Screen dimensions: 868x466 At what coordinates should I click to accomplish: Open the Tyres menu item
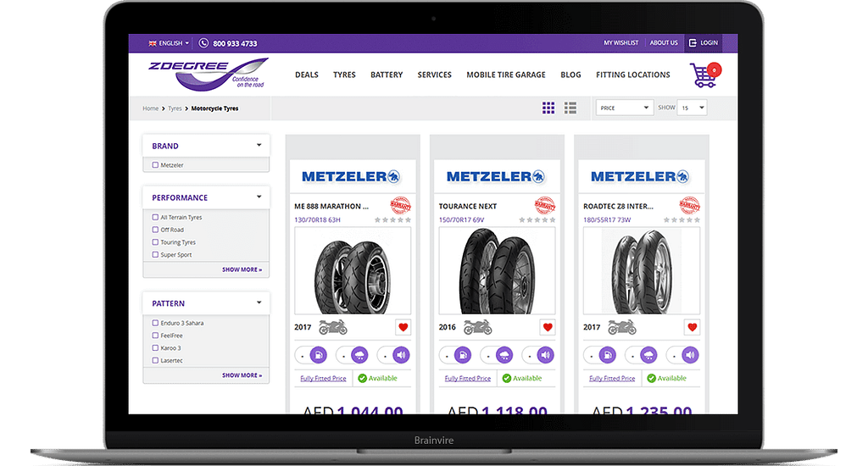click(344, 75)
